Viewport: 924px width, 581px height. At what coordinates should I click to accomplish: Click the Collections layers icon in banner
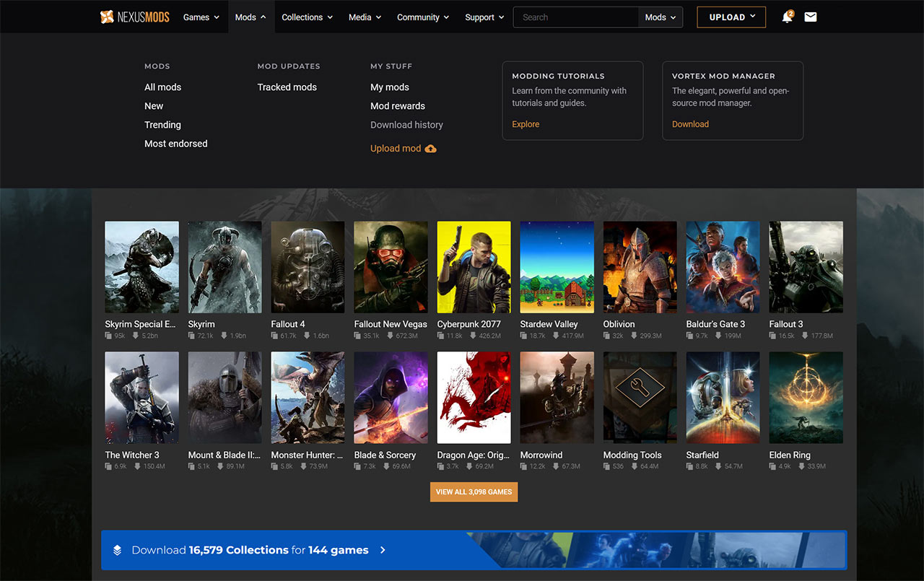tap(118, 550)
